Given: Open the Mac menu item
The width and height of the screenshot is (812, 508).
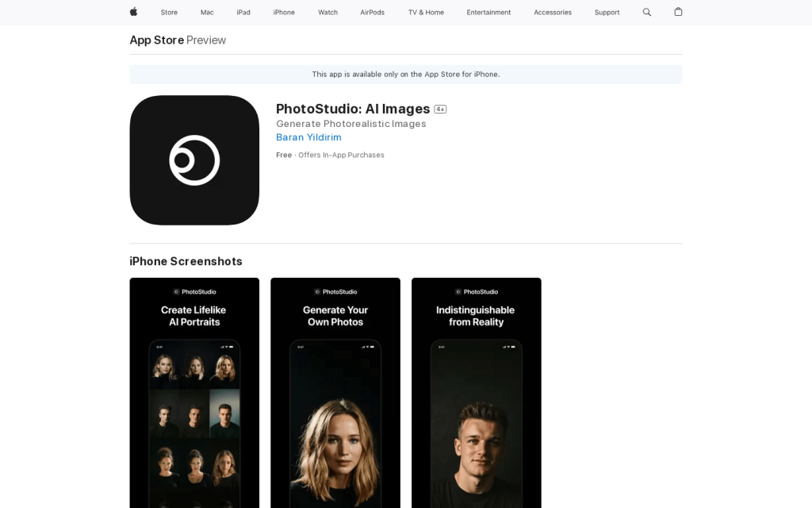Looking at the screenshot, I should [207, 12].
